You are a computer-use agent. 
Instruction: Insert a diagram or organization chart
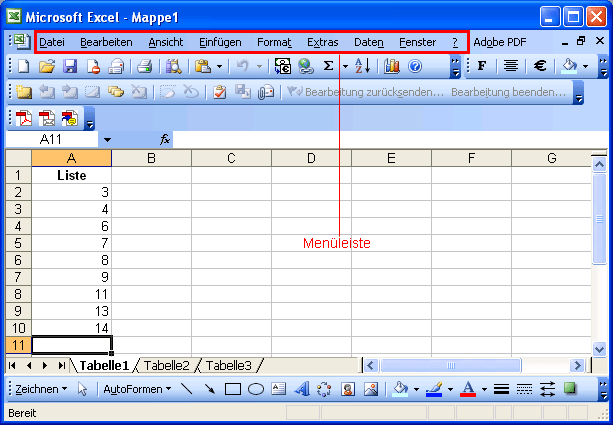point(324,389)
